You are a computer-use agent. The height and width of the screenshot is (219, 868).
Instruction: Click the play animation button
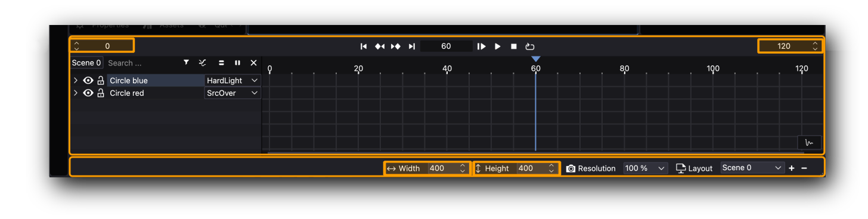(498, 46)
